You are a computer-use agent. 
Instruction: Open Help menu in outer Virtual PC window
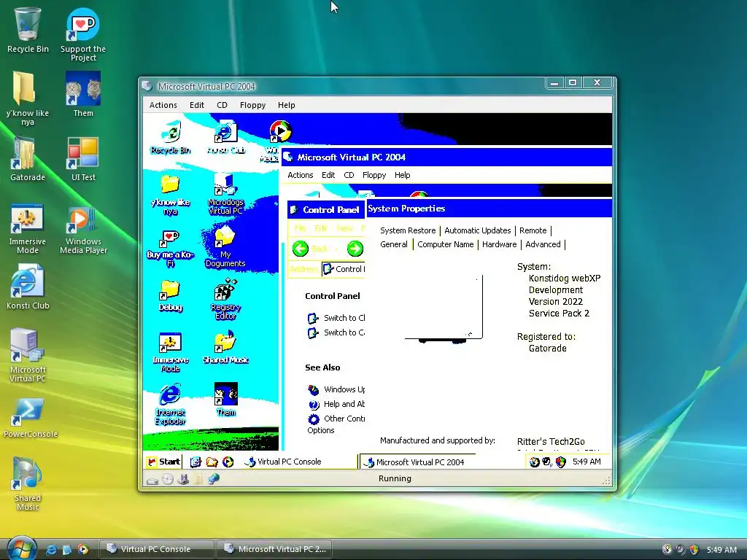(x=286, y=105)
